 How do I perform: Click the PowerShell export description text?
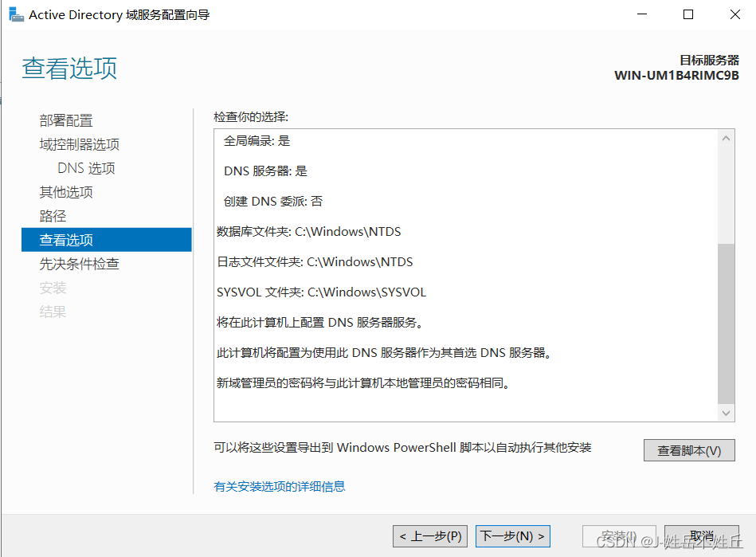pyautogui.click(x=402, y=448)
